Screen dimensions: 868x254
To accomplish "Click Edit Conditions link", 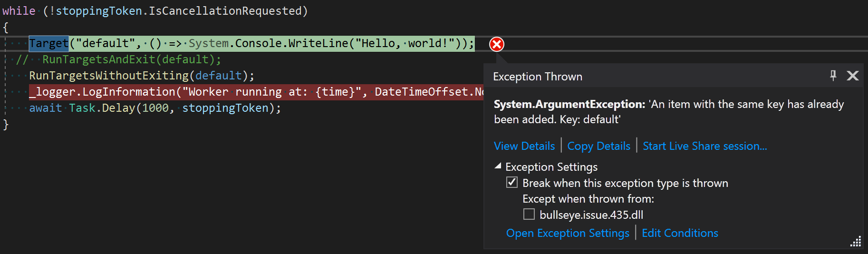I will coord(680,233).
